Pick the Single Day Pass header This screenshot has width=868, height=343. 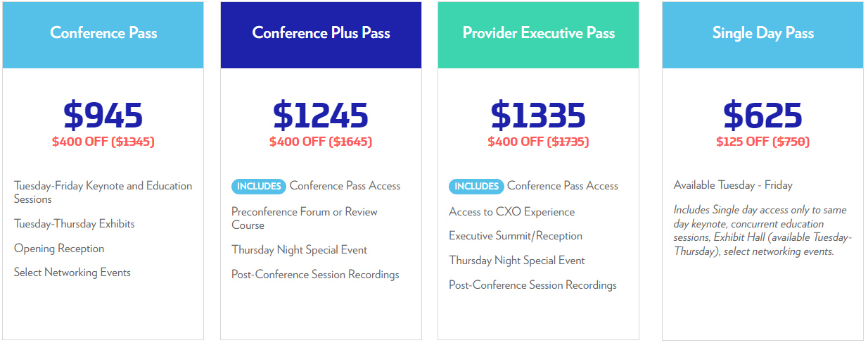(763, 33)
